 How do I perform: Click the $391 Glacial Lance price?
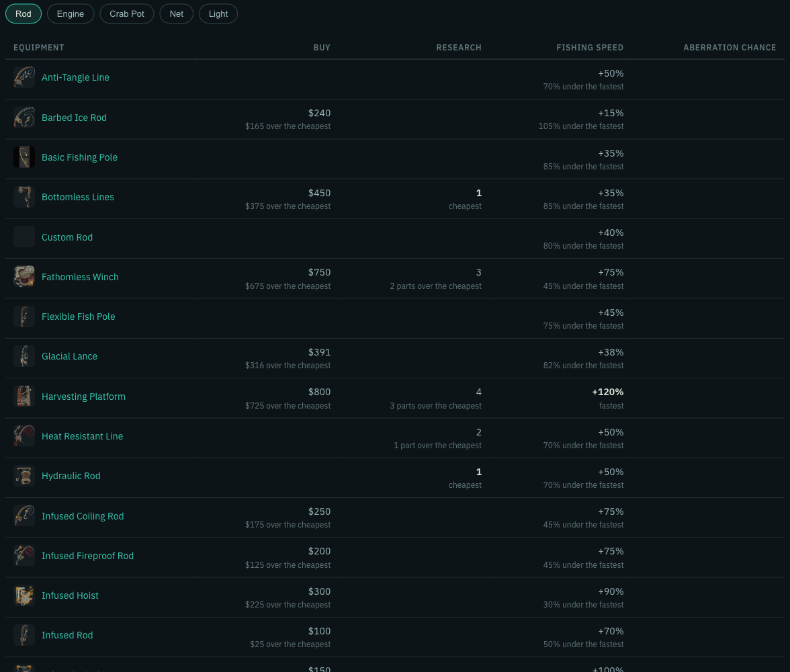(x=320, y=352)
